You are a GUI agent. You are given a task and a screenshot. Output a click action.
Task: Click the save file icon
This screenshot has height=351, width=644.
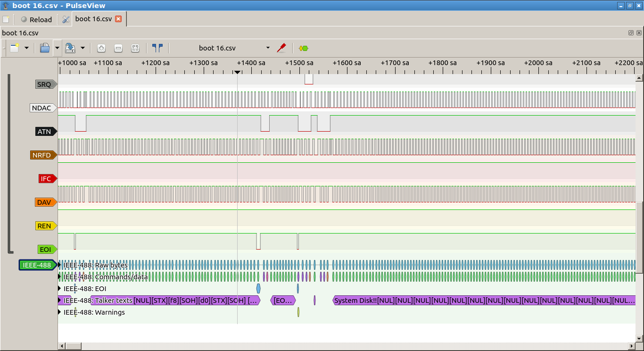(x=70, y=48)
